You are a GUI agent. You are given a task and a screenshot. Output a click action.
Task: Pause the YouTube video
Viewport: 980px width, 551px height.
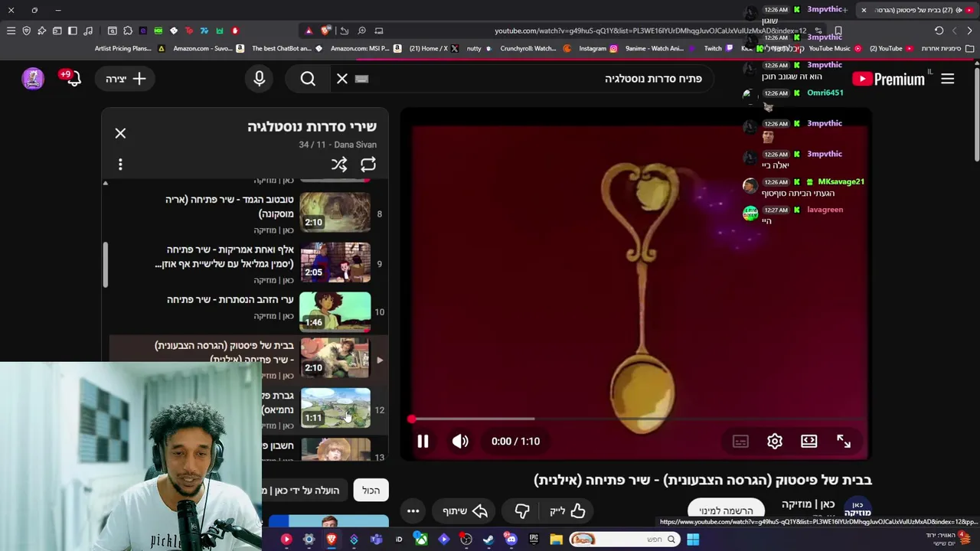click(x=423, y=442)
